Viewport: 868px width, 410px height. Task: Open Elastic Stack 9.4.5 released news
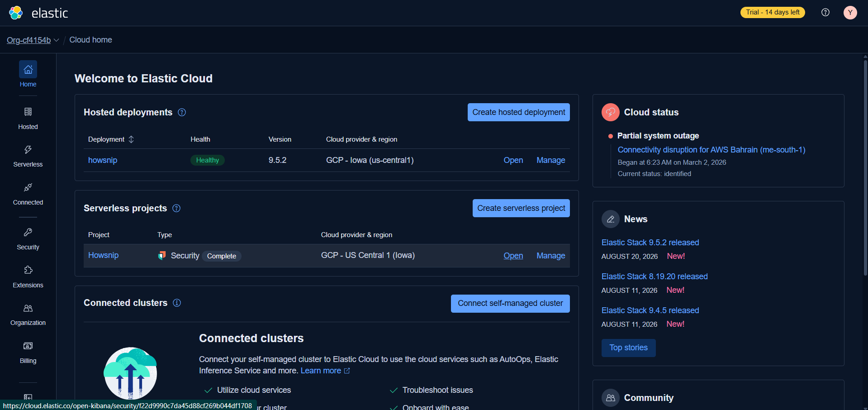[650, 310]
